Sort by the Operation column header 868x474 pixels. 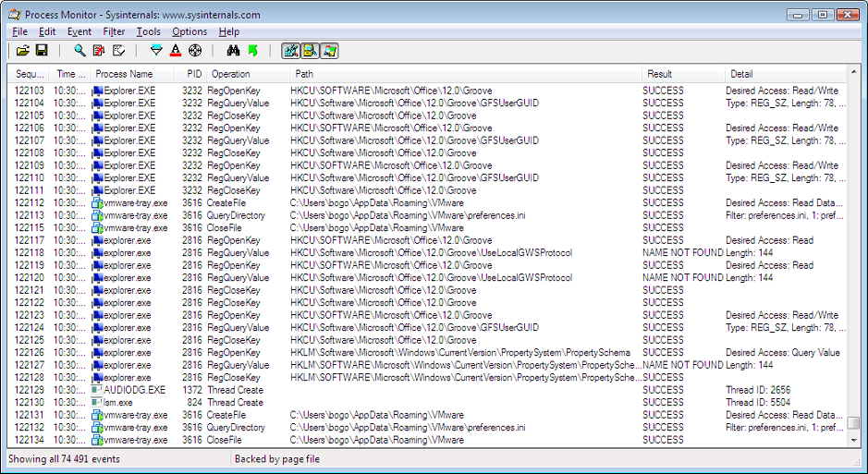coord(248,74)
